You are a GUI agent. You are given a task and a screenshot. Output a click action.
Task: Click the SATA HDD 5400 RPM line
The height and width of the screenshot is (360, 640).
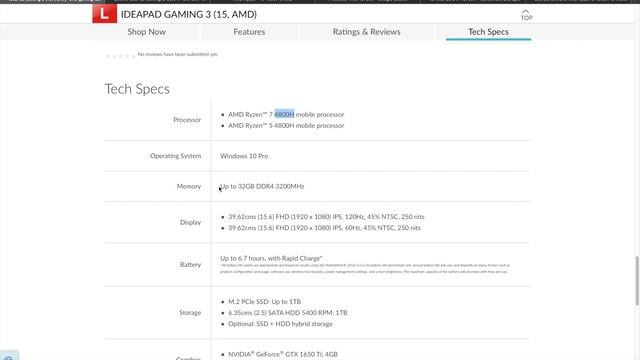pyautogui.click(x=288, y=313)
